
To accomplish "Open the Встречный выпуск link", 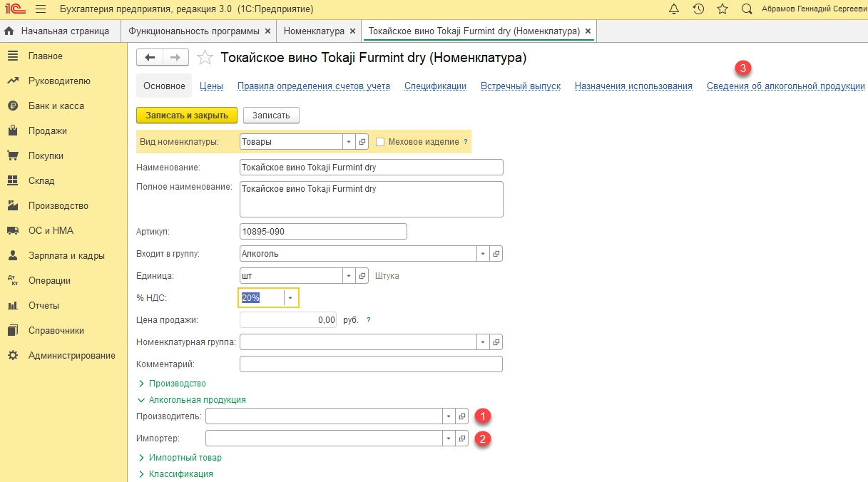I will (x=521, y=86).
